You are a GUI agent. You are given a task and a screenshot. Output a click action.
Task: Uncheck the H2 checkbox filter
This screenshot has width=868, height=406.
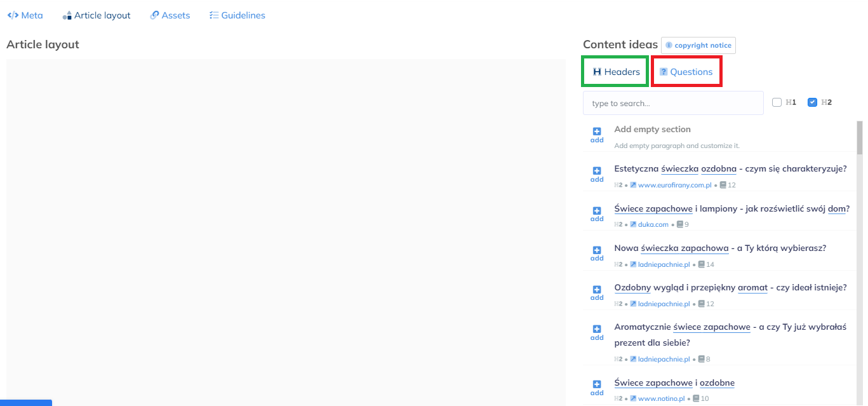[x=812, y=102]
